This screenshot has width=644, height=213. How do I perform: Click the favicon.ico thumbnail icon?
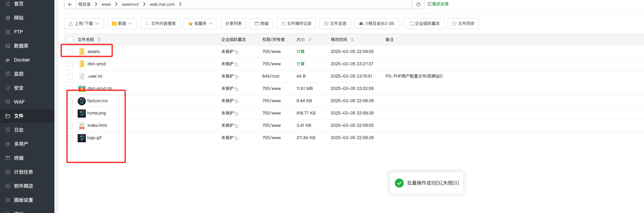(82, 101)
